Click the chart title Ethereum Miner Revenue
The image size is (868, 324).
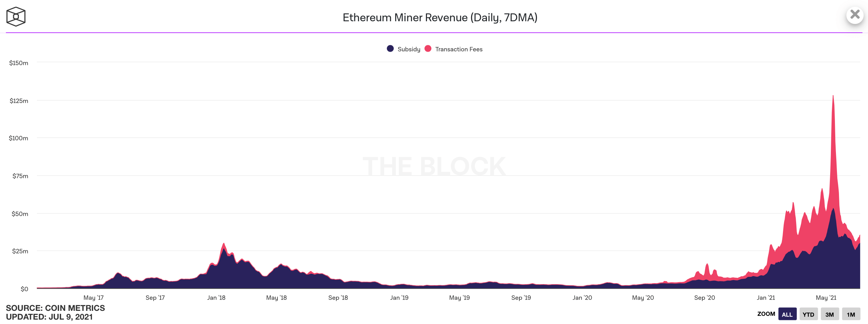(440, 18)
